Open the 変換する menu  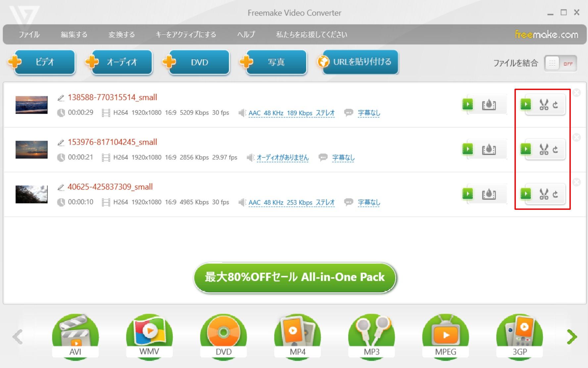tap(122, 34)
